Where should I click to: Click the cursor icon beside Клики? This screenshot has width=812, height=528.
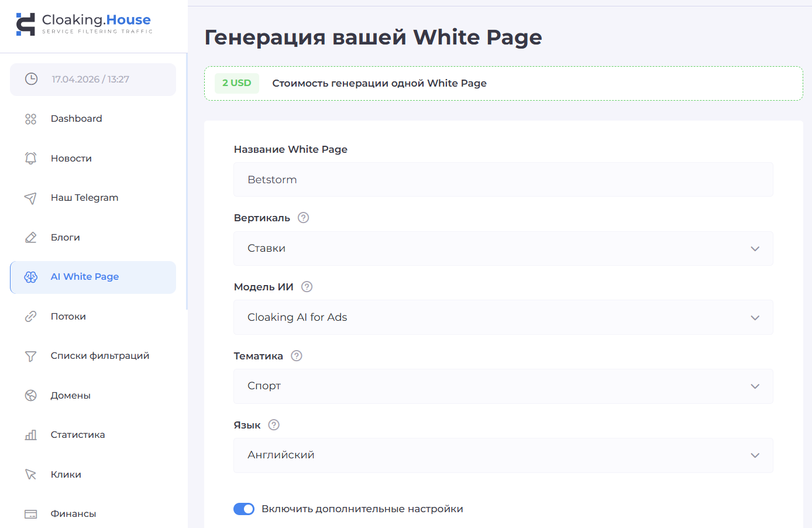coord(31,474)
